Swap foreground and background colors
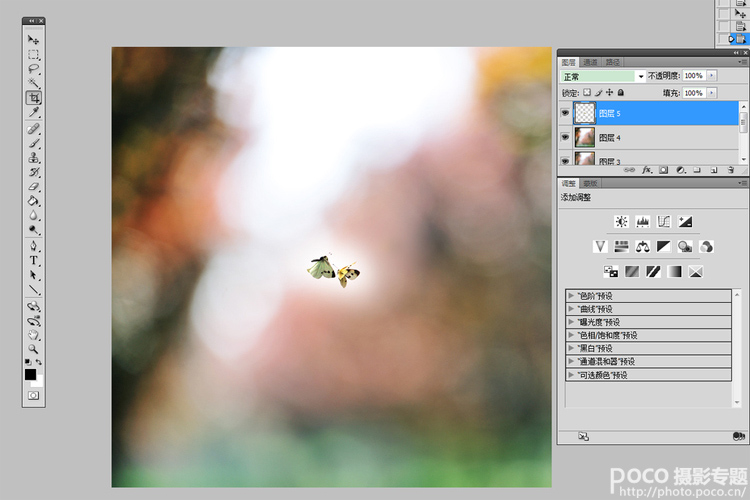The width and height of the screenshot is (750, 500). (x=39, y=362)
